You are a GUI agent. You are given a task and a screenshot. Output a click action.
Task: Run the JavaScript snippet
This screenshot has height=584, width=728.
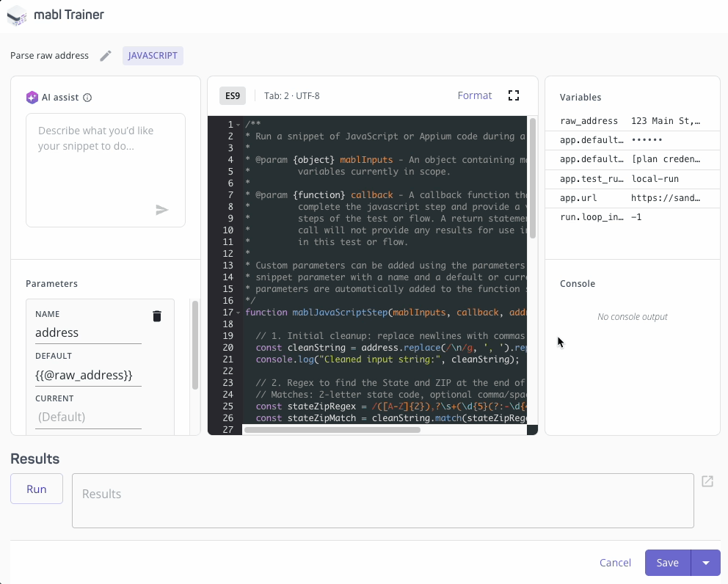37,489
